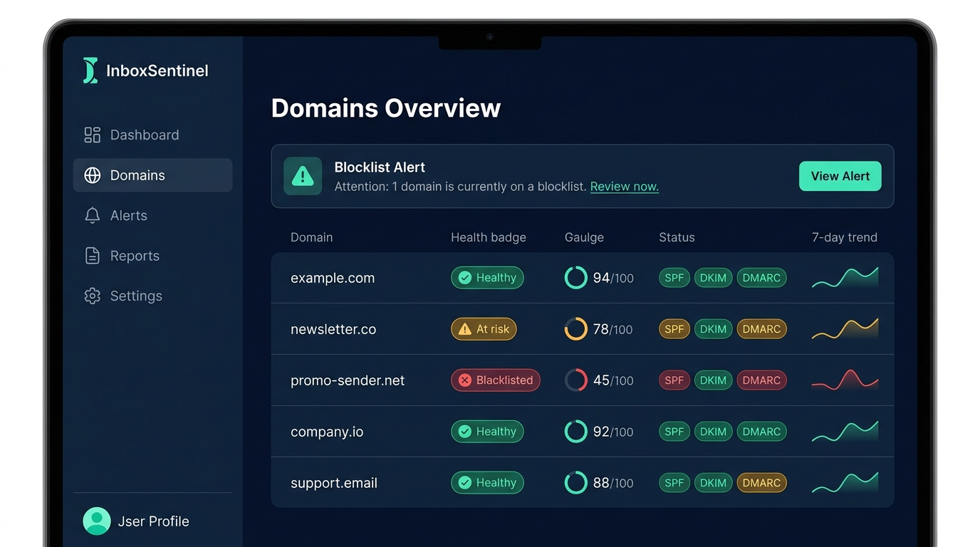Click DKIM tag in company.io row
The height and width of the screenshot is (547, 980).
(x=713, y=432)
